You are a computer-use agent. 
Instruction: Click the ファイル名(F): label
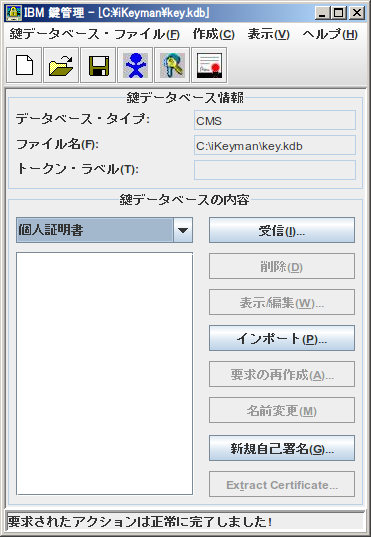(57, 144)
